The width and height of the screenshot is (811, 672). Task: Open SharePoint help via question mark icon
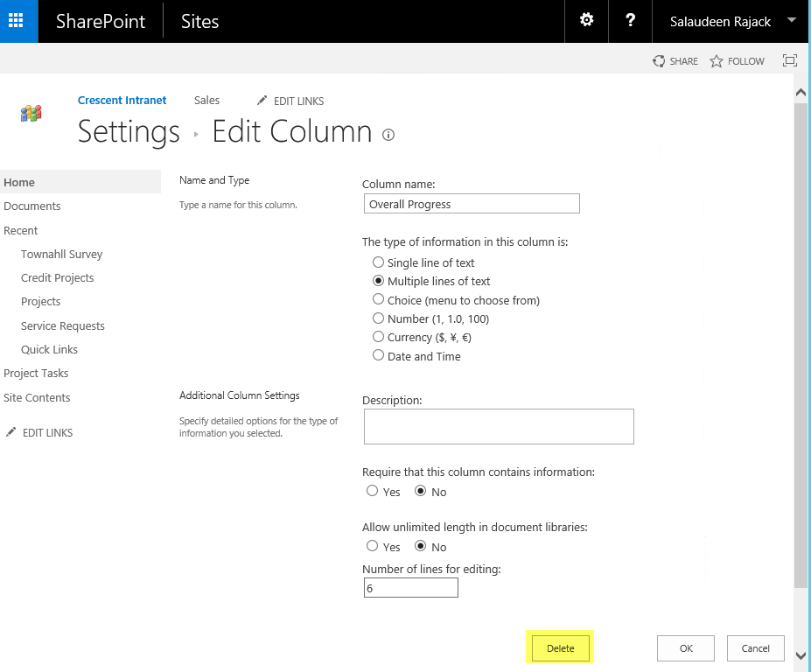pos(630,21)
